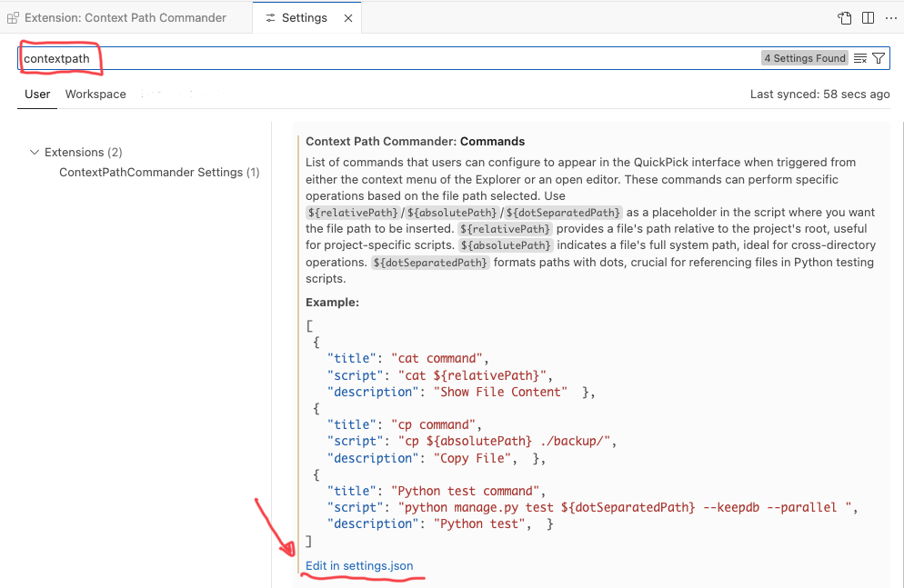Open Settings JSON file icon
The height and width of the screenshot is (588, 904).
(x=844, y=18)
